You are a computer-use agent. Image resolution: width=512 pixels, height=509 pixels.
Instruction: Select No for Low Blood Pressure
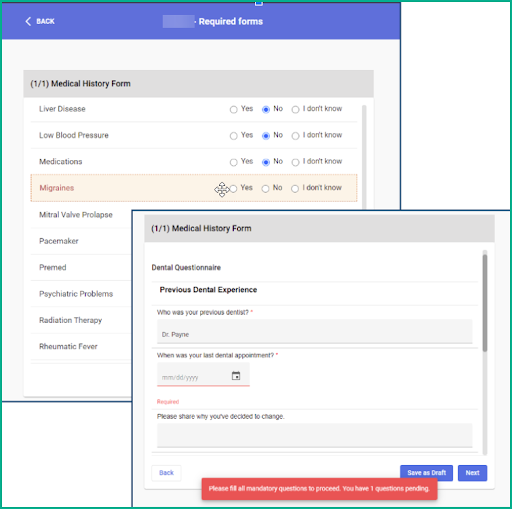coord(266,136)
